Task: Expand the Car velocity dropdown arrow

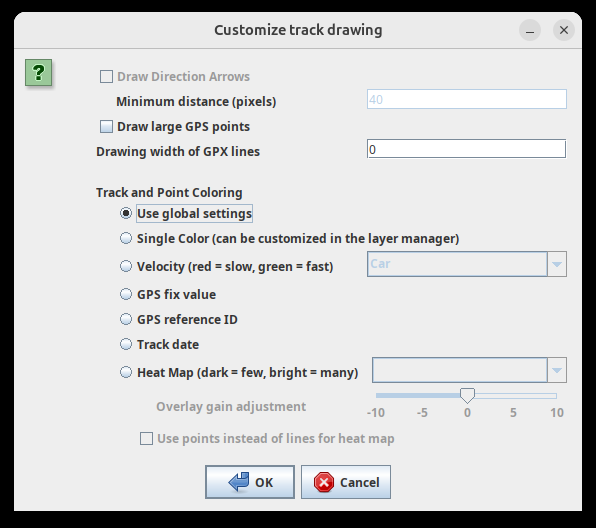Action: tap(557, 264)
